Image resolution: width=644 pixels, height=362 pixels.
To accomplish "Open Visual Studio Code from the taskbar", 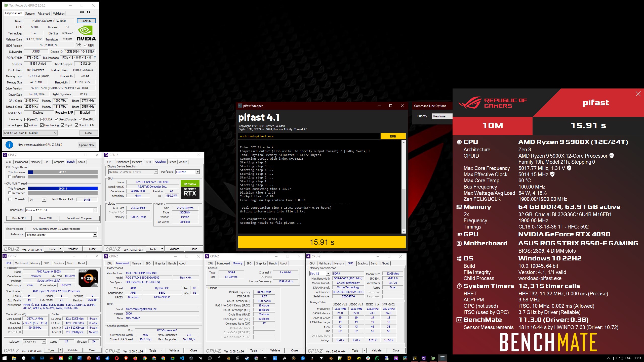I will coord(182,358).
